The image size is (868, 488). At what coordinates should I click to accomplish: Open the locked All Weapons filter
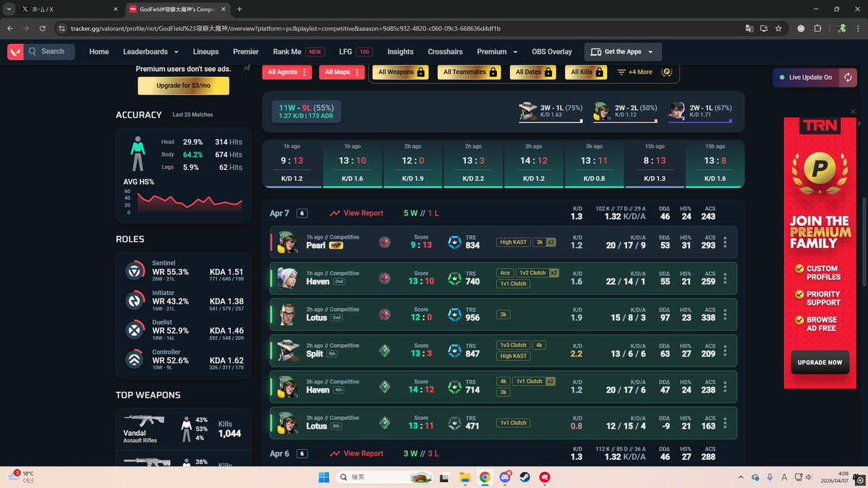[x=402, y=72]
